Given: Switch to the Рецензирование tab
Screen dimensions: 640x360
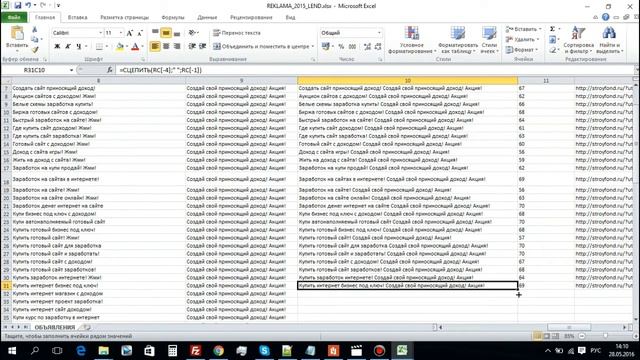Looking at the screenshot, I should [251, 18].
